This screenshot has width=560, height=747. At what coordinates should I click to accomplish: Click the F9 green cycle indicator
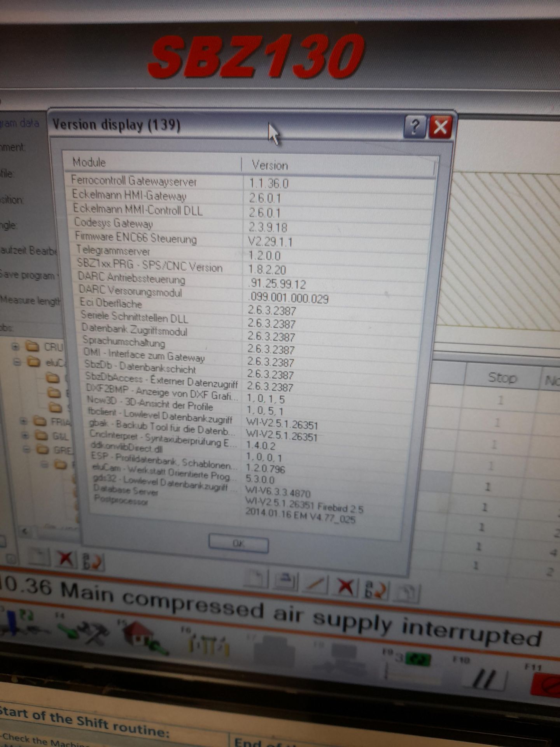417,659
